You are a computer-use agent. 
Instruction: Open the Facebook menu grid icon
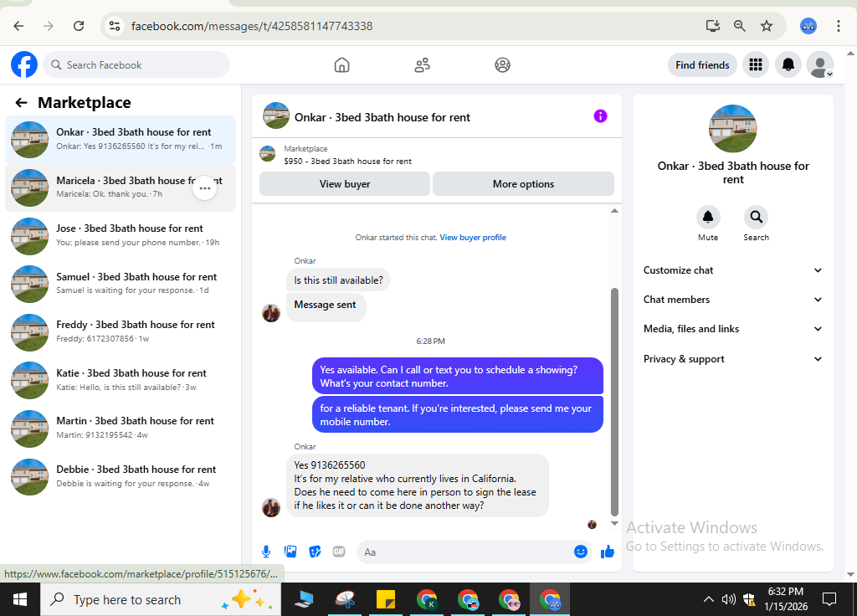click(756, 65)
